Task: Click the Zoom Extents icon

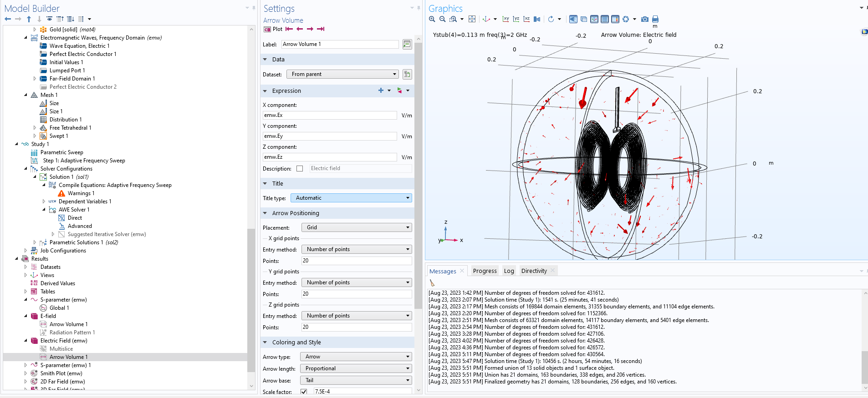Action: tap(472, 19)
